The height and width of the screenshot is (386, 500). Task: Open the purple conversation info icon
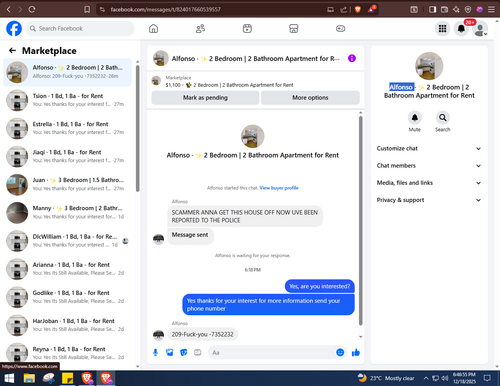pyautogui.click(x=352, y=58)
